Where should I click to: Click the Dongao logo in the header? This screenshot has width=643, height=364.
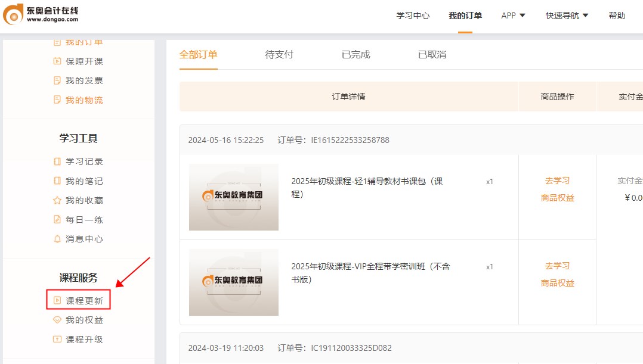click(41, 15)
